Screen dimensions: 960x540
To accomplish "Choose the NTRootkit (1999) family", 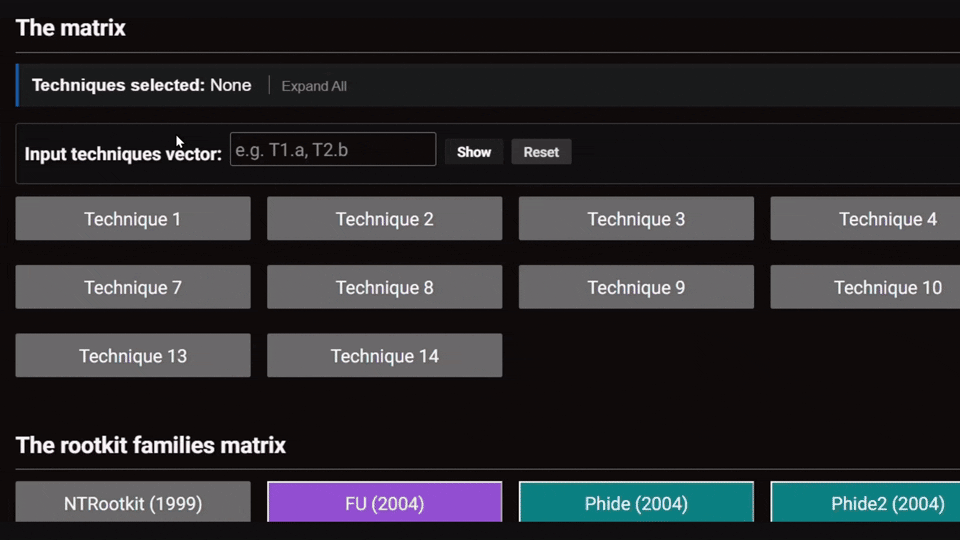I will pyautogui.click(x=133, y=503).
